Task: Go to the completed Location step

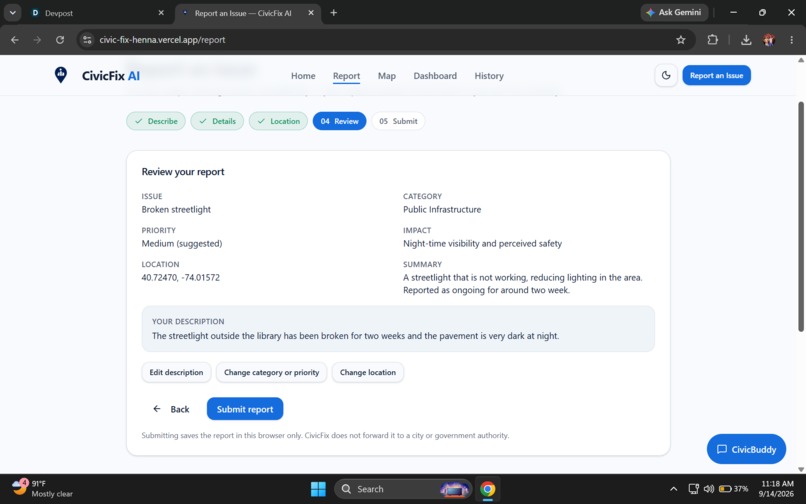Action: pyautogui.click(x=278, y=121)
